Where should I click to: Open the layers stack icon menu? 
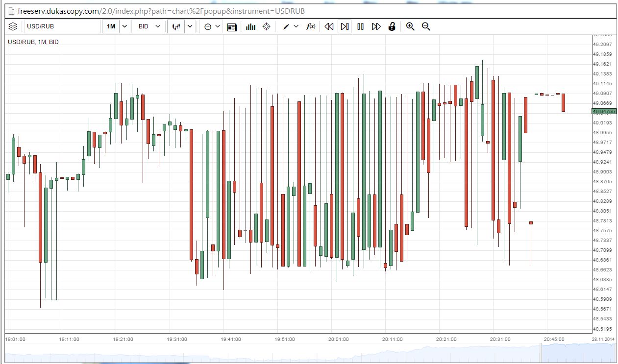pyautogui.click(x=13, y=26)
